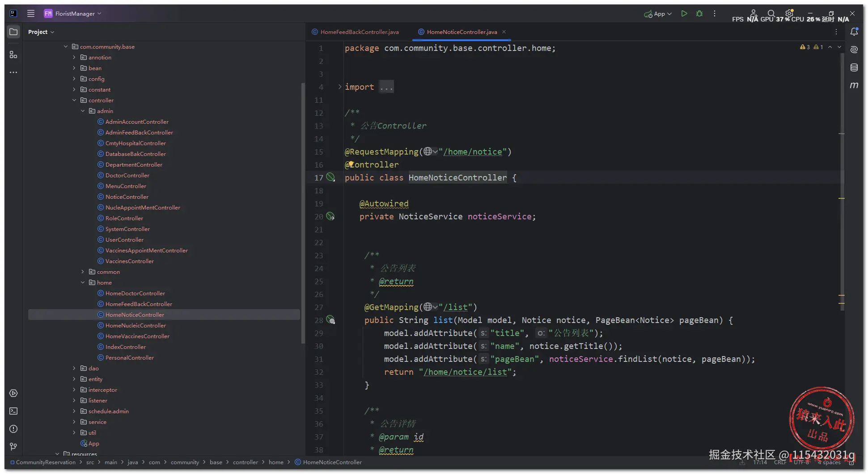Click the 'controller' breadcrumb

click(246, 462)
